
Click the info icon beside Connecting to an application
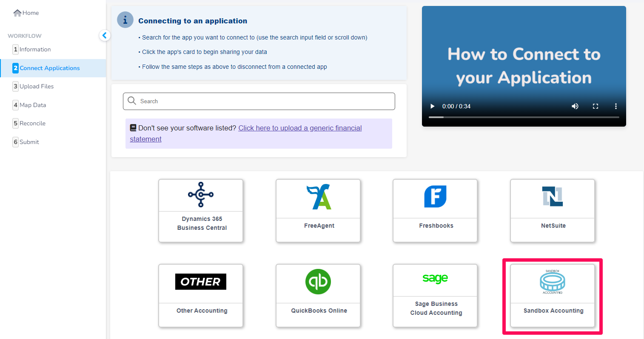(125, 20)
